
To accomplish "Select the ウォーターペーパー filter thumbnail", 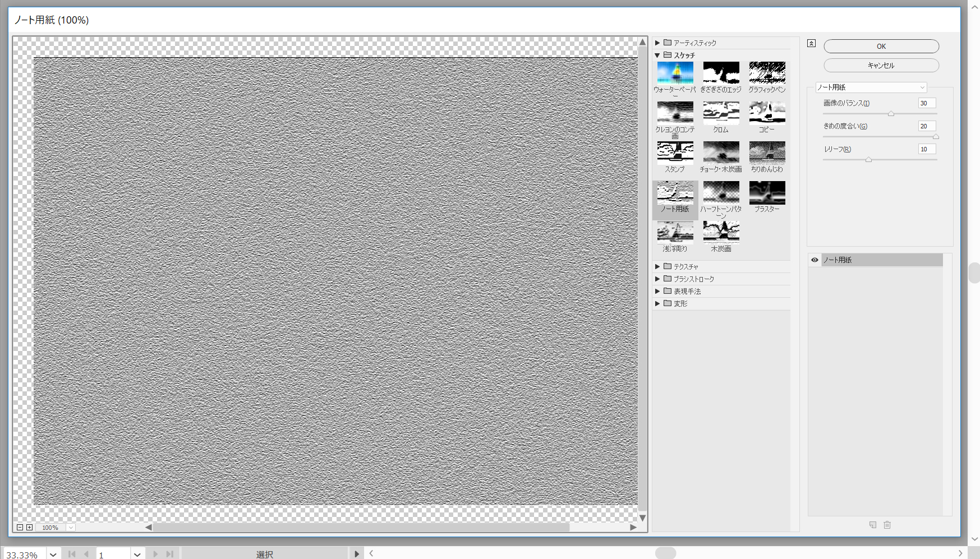I will tap(675, 73).
